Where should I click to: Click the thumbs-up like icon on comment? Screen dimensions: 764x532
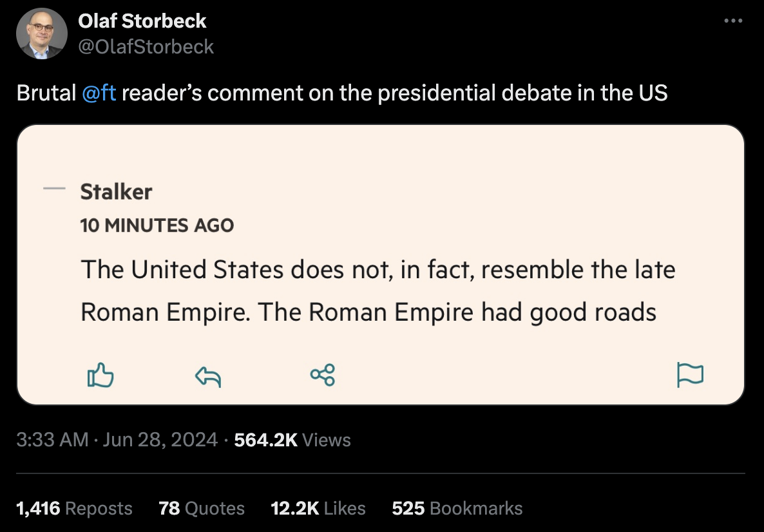(x=100, y=375)
